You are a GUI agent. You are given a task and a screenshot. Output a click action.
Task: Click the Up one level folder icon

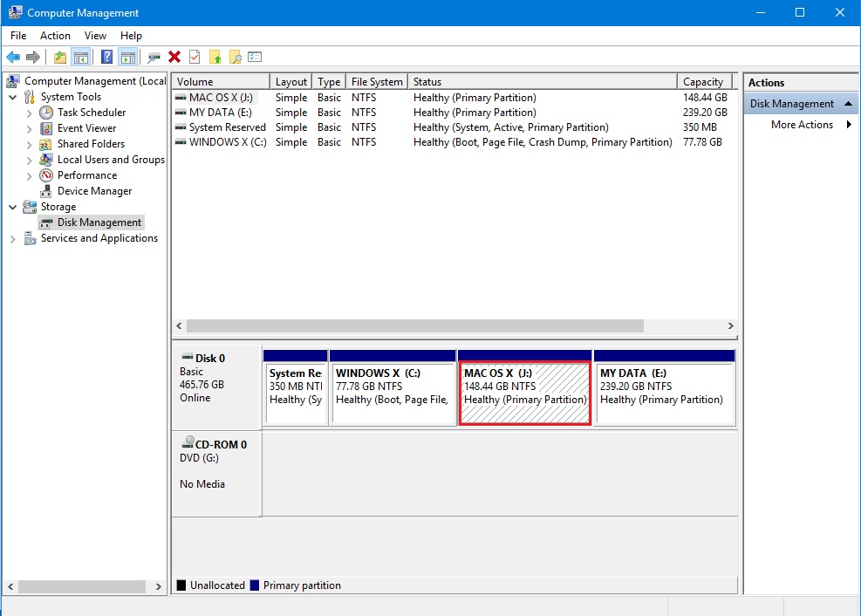pyautogui.click(x=59, y=58)
